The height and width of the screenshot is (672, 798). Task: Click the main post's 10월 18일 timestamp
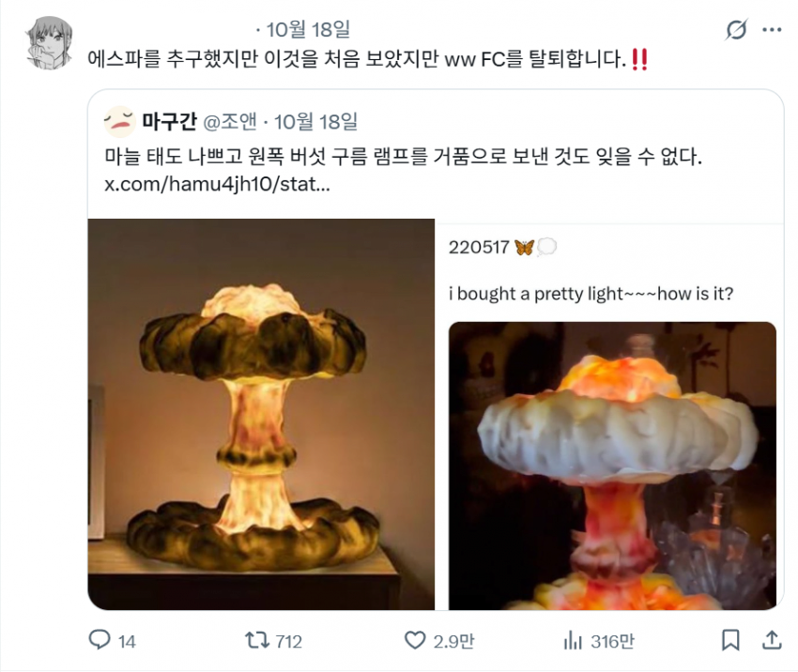point(309,29)
